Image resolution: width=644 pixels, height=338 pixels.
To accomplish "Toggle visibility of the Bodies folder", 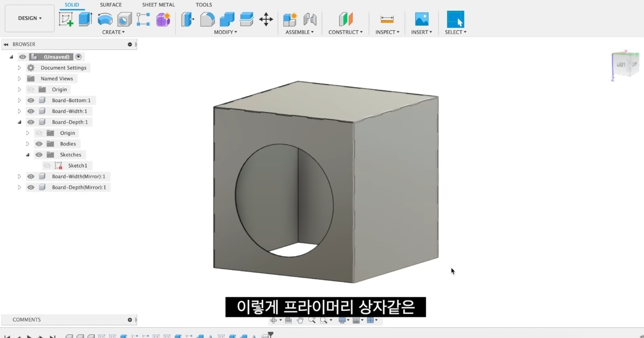I will [39, 144].
